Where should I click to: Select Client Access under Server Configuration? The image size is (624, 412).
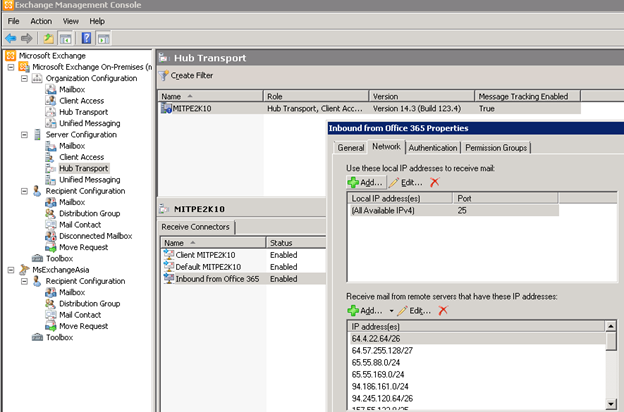(x=82, y=157)
